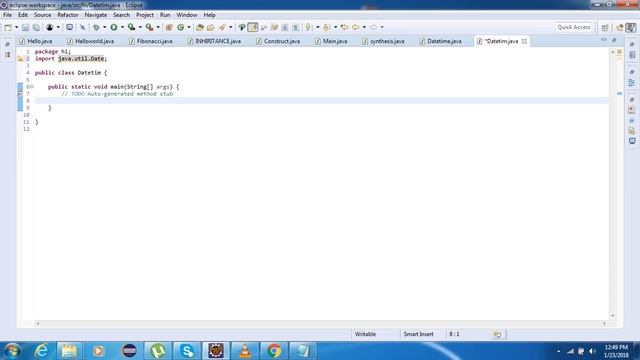Expand the External Tools dropdown arrow

(x=158, y=27)
